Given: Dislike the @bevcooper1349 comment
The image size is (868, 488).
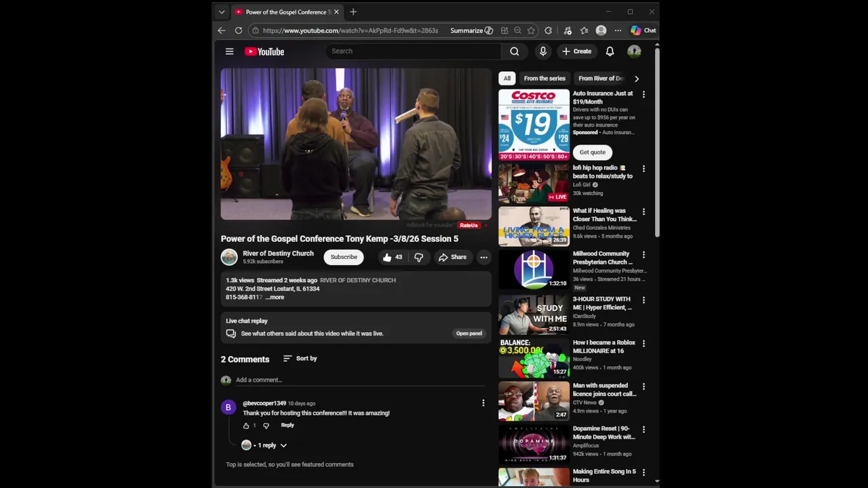Looking at the screenshot, I should point(266,426).
